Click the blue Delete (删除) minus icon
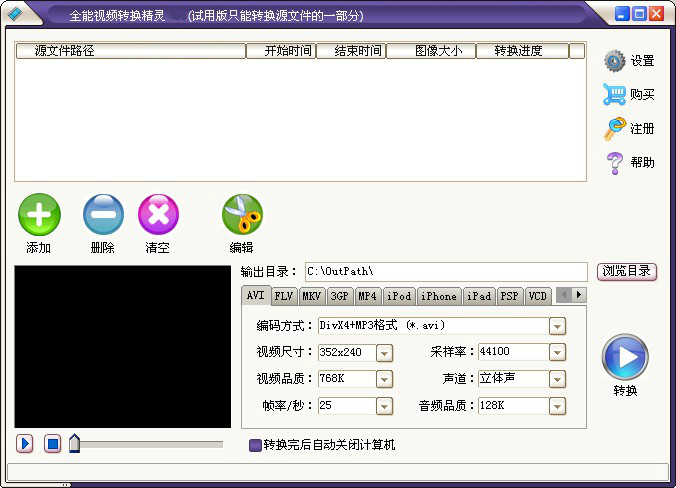Image resolution: width=676 pixels, height=488 pixels. coord(103,214)
